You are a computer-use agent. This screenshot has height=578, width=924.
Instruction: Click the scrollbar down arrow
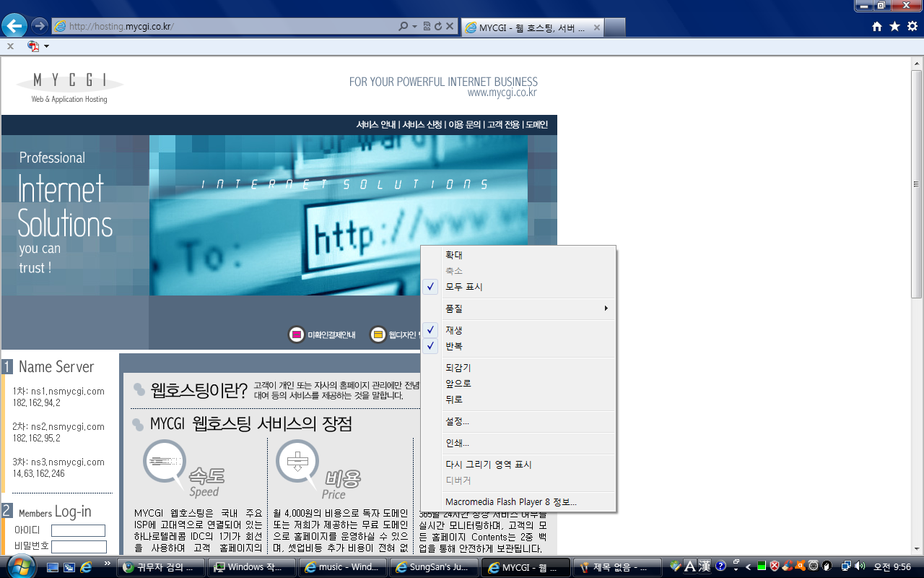(x=917, y=549)
